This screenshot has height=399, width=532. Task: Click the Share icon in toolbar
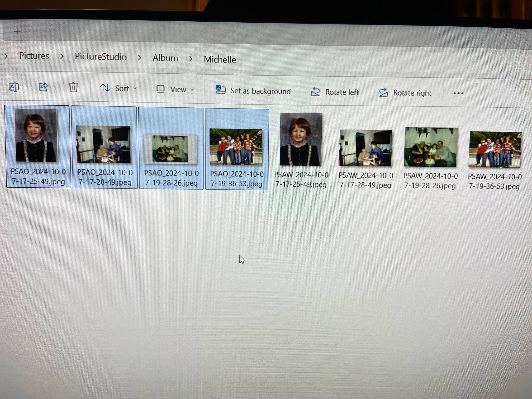point(43,87)
